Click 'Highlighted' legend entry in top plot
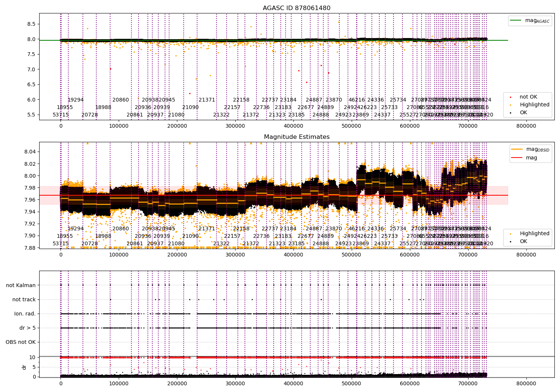Image resolution: width=560 pixels, height=392 pixels. point(535,105)
